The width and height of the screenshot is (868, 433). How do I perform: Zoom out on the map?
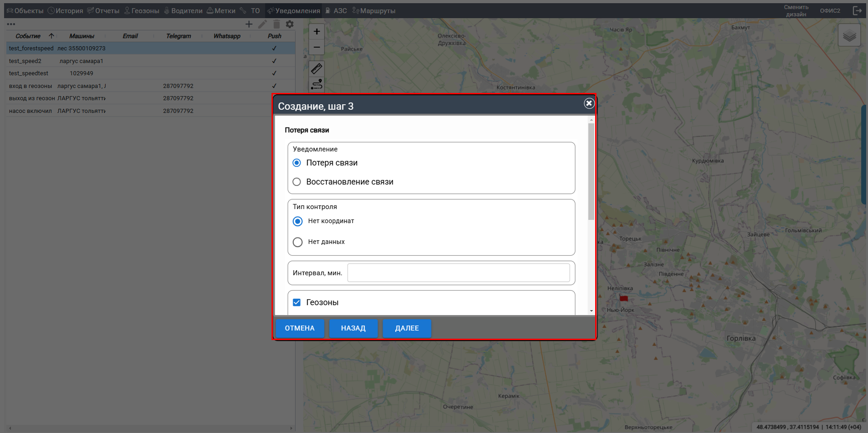317,47
